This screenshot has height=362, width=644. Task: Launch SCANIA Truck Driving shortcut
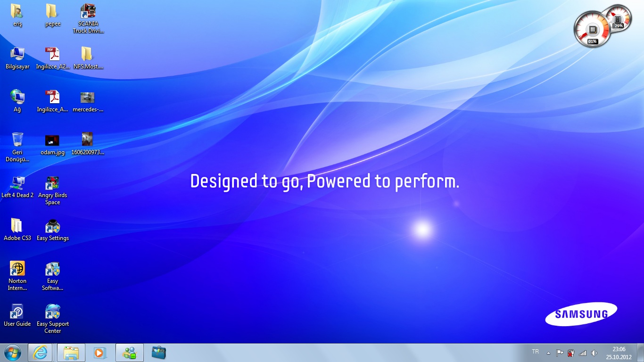click(x=88, y=18)
